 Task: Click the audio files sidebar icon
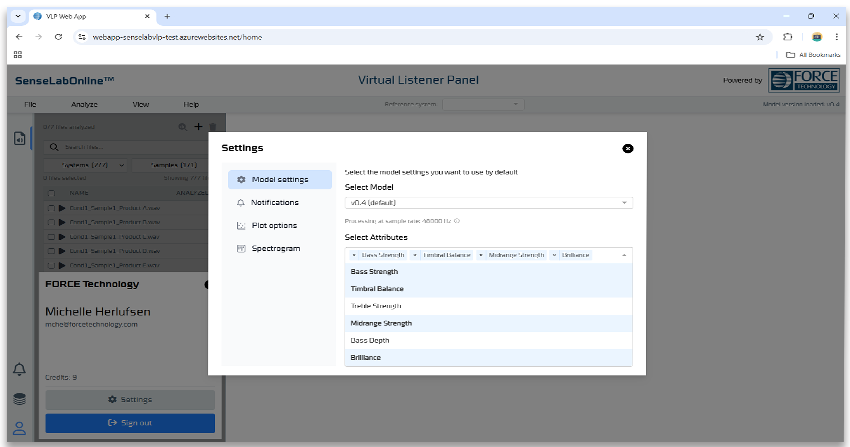point(19,139)
